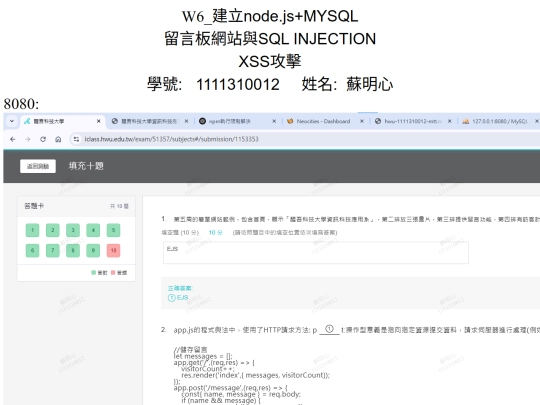Click the 正確答案 label
This screenshot has height=405, width=540.
tap(180, 288)
